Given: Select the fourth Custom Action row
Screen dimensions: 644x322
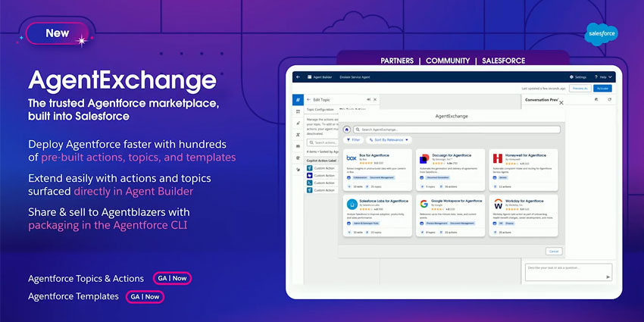Looking at the screenshot, I should click(322, 191).
